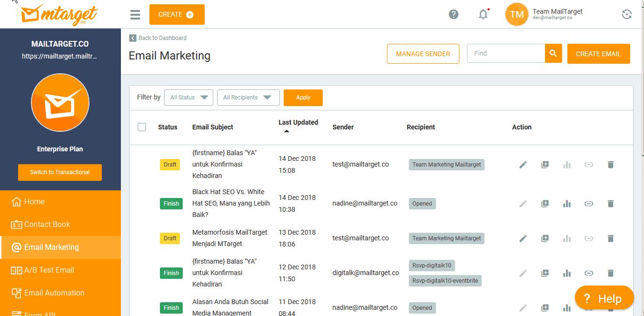Screen dimensions: 644x316
Task: Click the Sender column header
Action: pos(343,127)
